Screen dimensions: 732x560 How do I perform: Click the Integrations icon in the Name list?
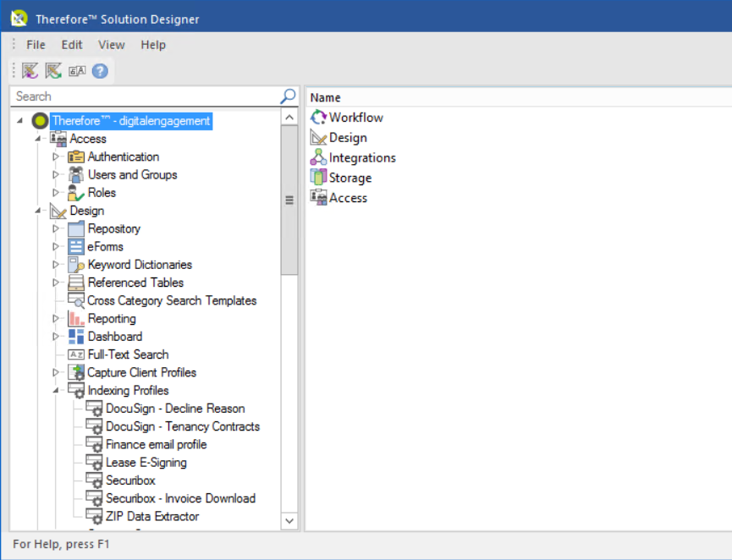coord(319,157)
